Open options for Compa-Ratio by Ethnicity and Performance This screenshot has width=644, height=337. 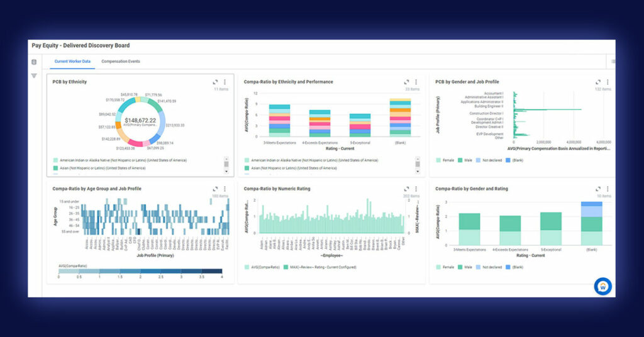[416, 82]
